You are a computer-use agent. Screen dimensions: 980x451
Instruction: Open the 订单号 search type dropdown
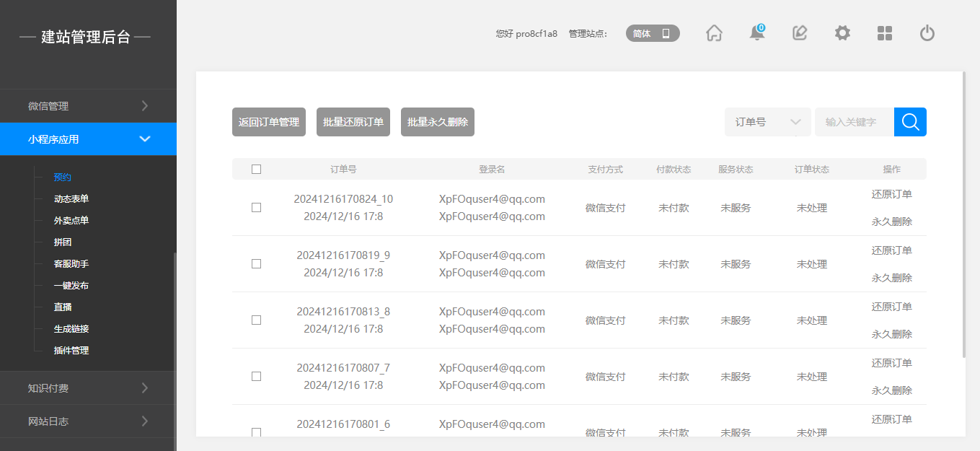tap(767, 122)
